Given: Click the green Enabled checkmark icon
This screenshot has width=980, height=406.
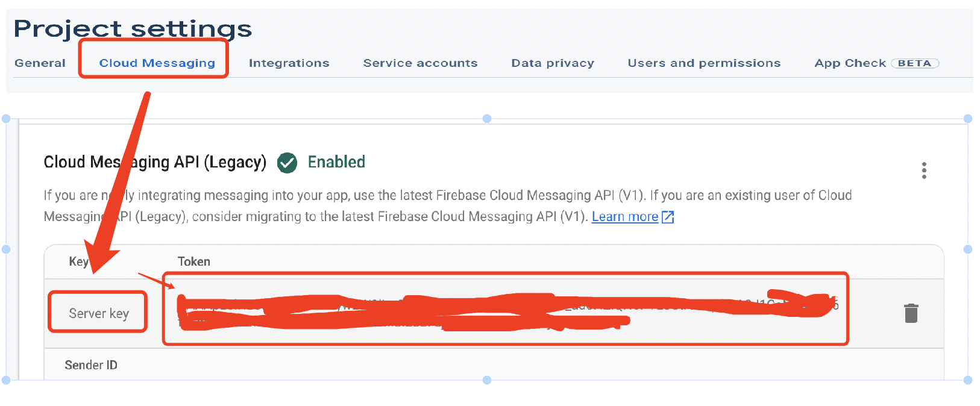Looking at the screenshot, I should [287, 163].
